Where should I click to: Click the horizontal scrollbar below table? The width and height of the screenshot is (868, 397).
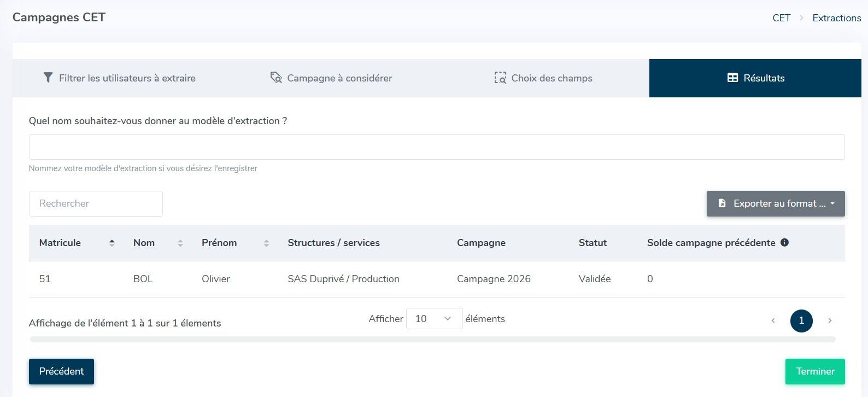[x=432, y=340]
